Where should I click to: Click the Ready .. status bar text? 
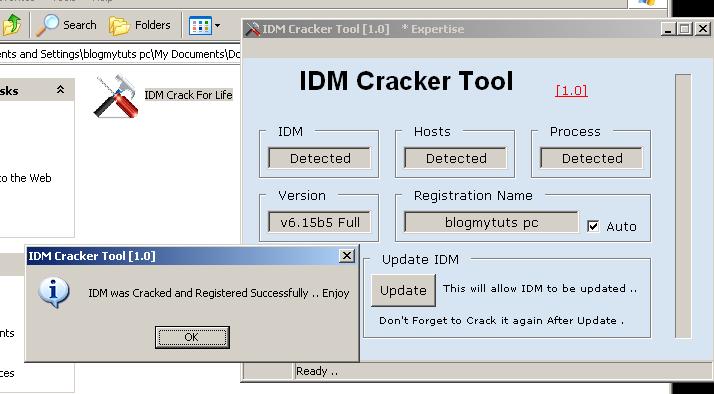(x=317, y=371)
